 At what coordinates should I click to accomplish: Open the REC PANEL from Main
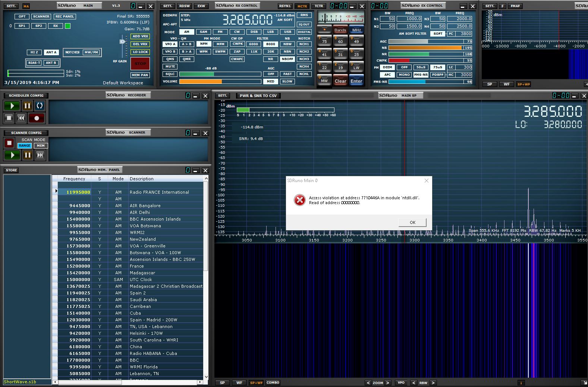(65, 16)
